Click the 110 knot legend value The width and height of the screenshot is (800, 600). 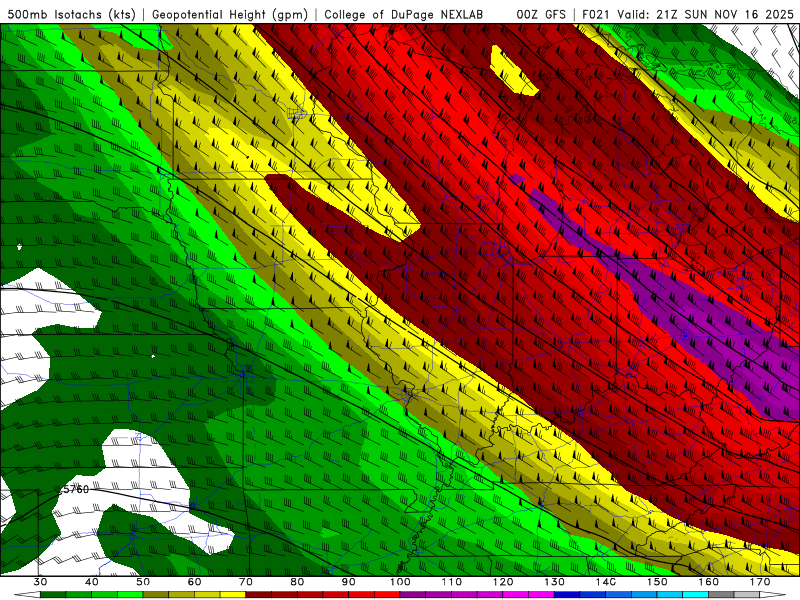click(x=452, y=582)
